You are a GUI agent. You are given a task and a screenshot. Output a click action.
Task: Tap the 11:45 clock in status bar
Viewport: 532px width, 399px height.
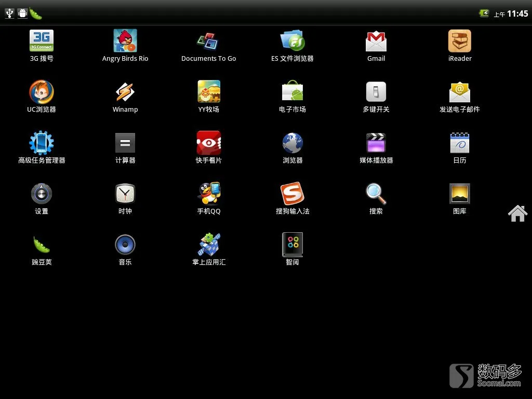click(518, 14)
